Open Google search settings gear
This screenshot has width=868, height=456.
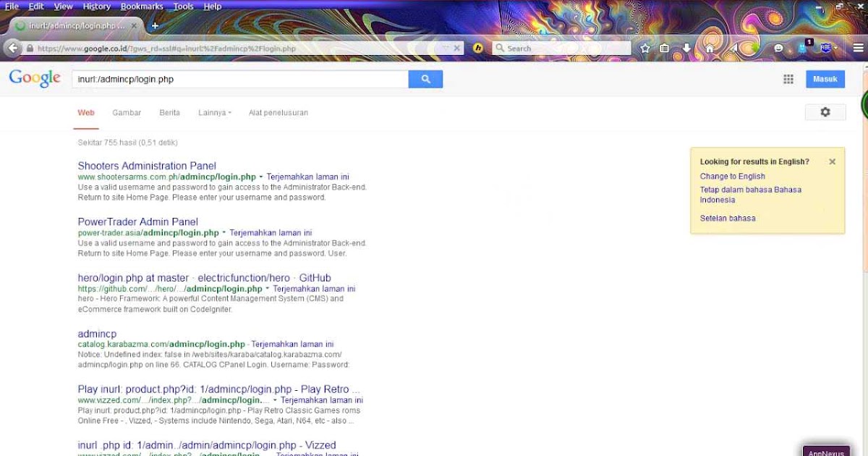pyautogui.click(x=825, y=112)
